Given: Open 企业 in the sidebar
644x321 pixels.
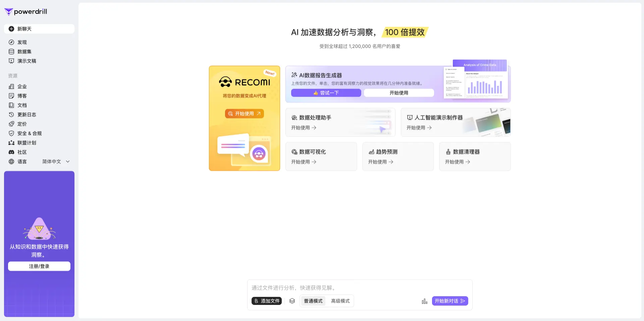Looking at the screenshot, I should coord(39,87).
